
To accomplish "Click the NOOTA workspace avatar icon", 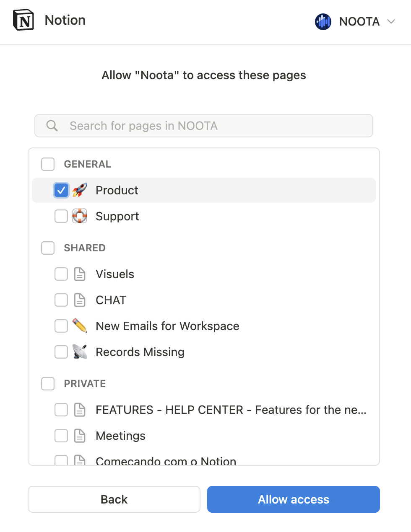I will coord(323,21).
